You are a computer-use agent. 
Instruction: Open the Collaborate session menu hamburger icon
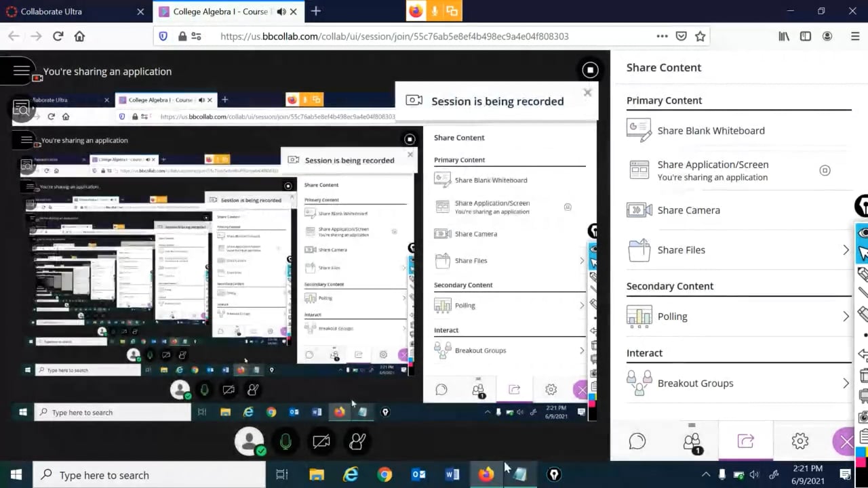21,70
